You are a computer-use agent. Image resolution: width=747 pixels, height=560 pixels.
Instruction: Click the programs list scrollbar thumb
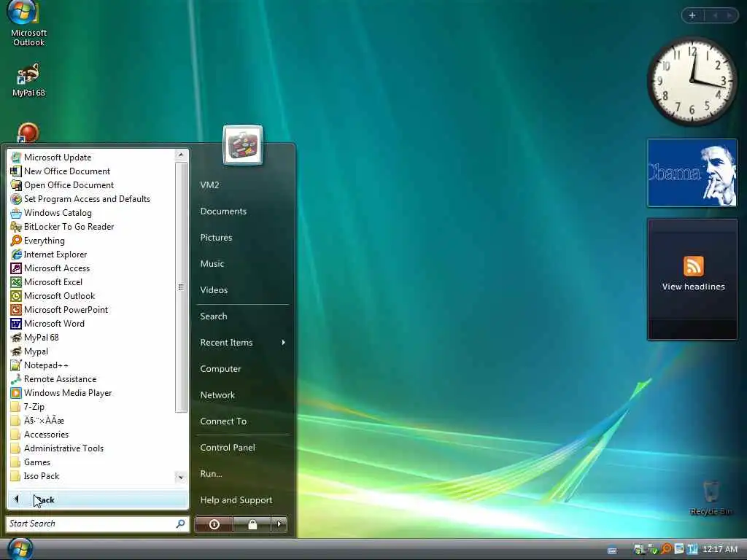point(181,287)
